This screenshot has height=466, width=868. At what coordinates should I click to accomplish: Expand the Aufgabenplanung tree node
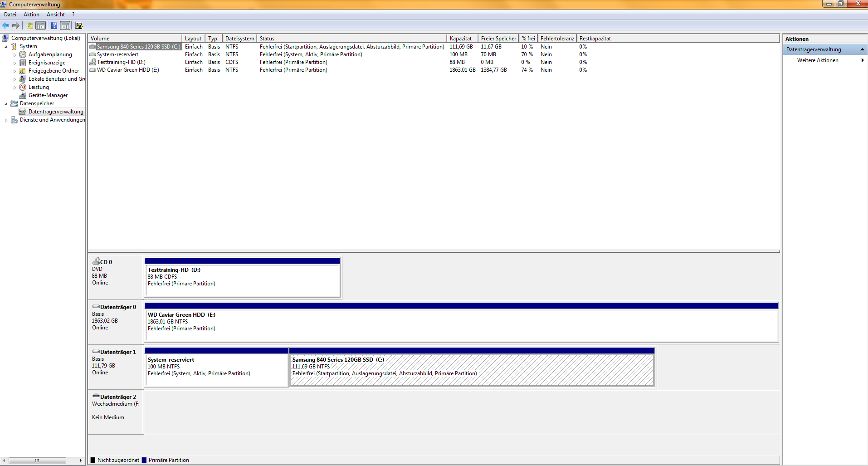[x=15, y=55]
